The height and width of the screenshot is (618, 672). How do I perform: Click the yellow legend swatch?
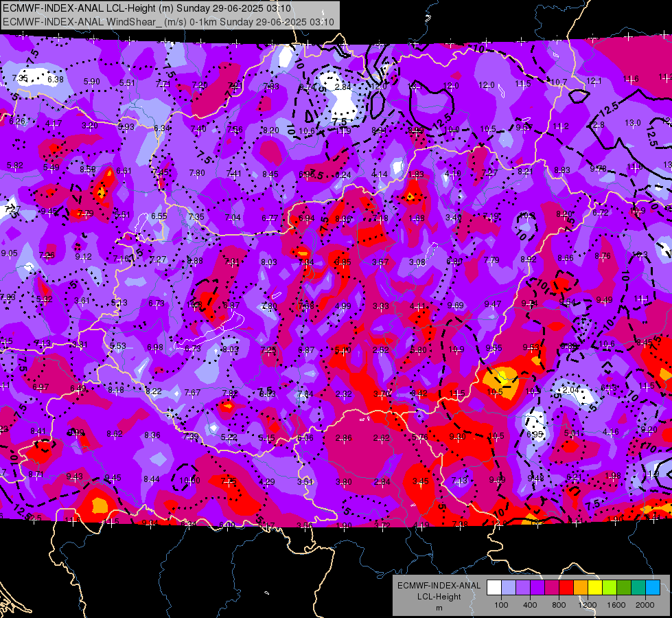[595, 588]
